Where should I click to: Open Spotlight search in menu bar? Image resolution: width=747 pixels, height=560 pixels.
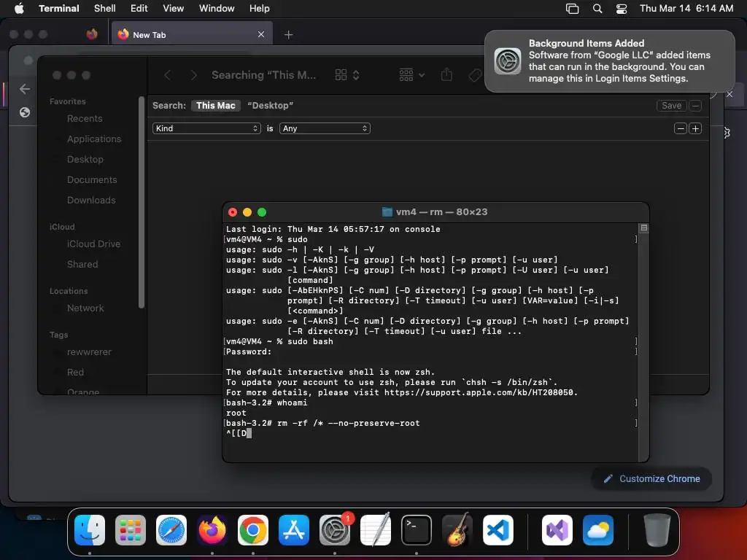597,9
